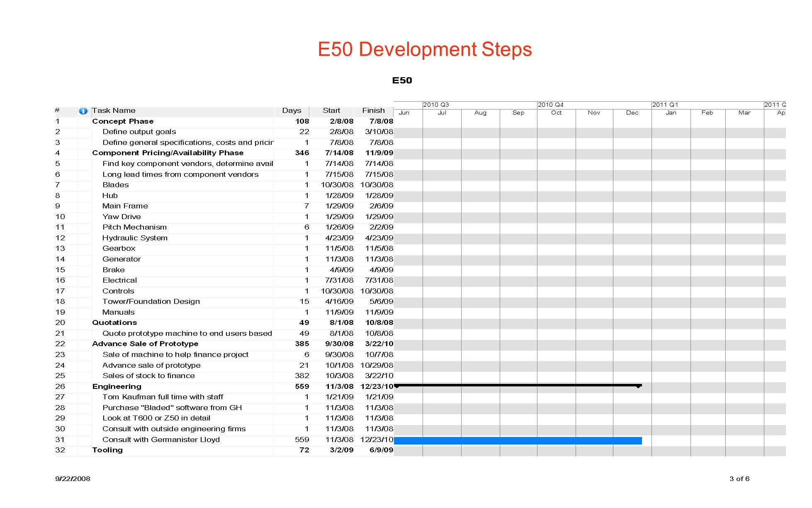Viewport: 812px width, 508px height.
Task: Click the Concept Phase task row
Action: click(x=123, y=121)
